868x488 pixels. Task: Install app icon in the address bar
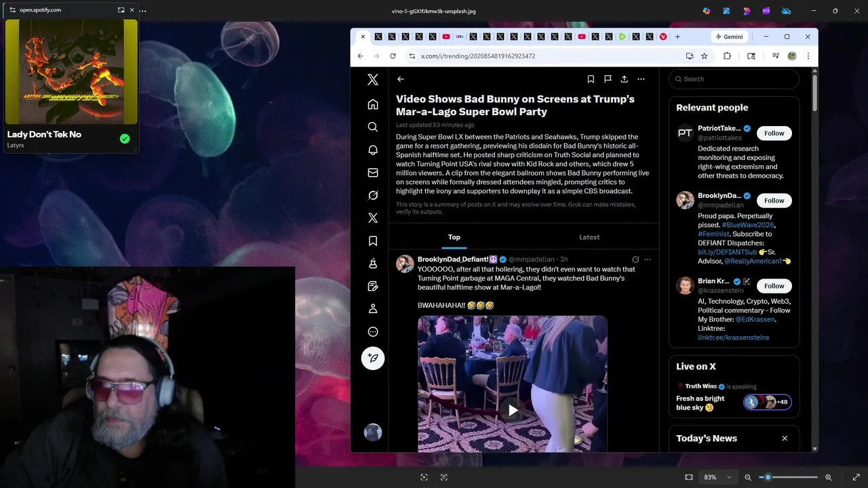pyautogui.click(x=690, y=56)
